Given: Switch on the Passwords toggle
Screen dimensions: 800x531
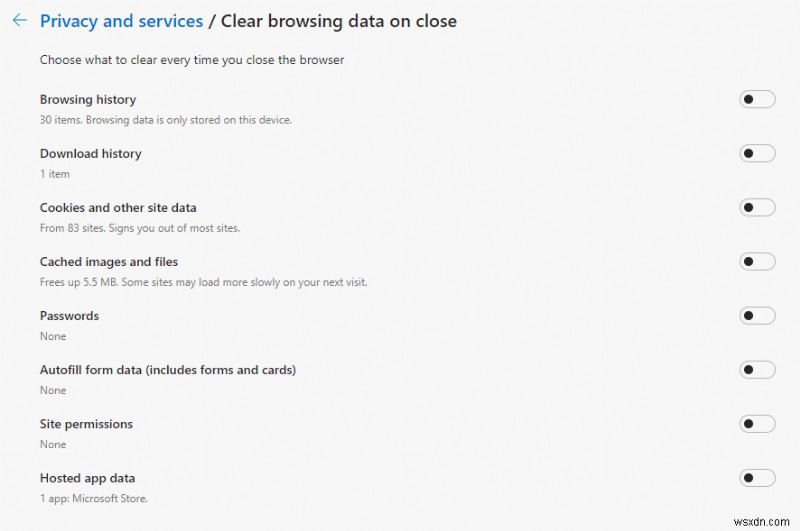Looking at the screenshot, I should tap(757, 315).
